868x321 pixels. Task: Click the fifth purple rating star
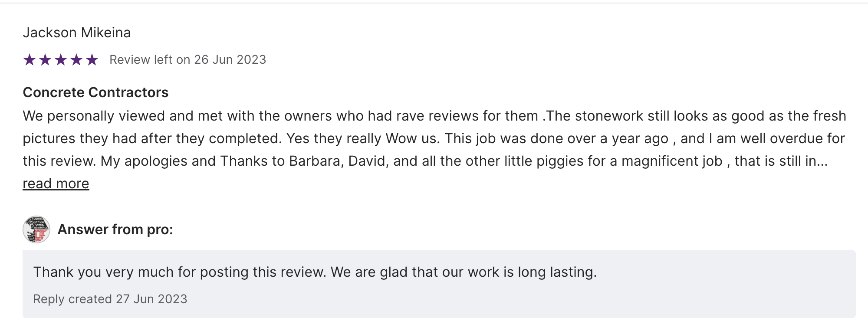tap(92, 60)
